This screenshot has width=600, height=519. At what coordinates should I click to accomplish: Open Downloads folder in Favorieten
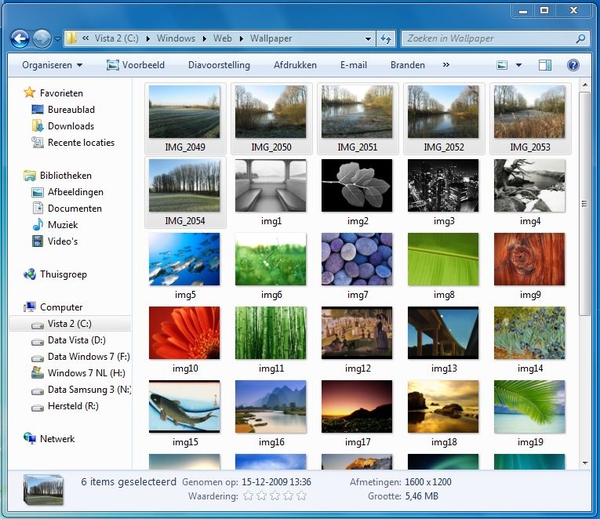70,126
